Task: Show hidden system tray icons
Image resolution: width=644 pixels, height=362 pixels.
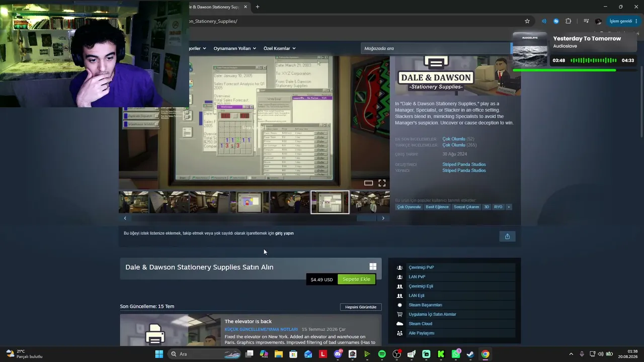Action: pos(571,354)
